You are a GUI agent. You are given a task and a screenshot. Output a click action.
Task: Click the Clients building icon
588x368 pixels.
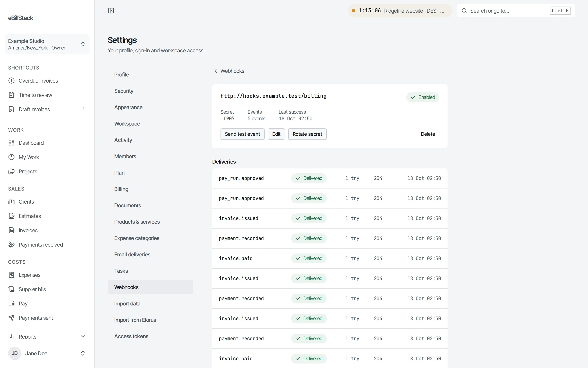coord(11,202)
